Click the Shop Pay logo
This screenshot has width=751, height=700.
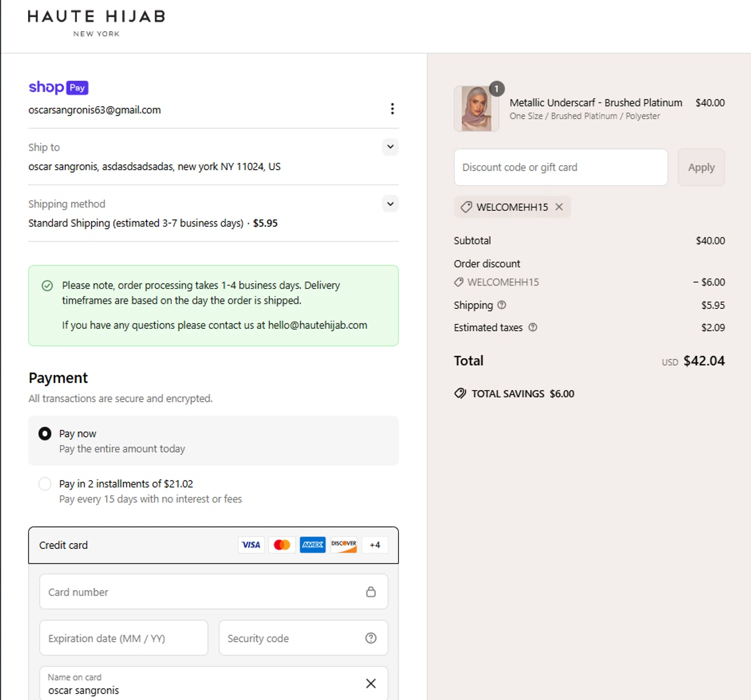58,87
